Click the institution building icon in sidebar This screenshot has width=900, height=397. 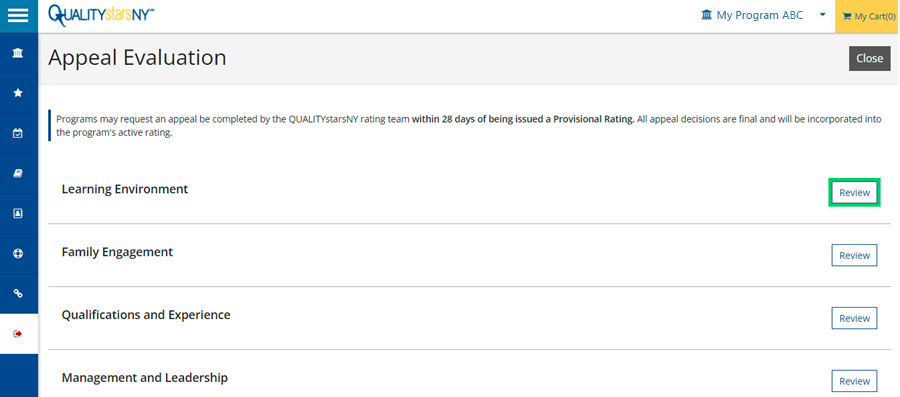click(x=18, y=53)
